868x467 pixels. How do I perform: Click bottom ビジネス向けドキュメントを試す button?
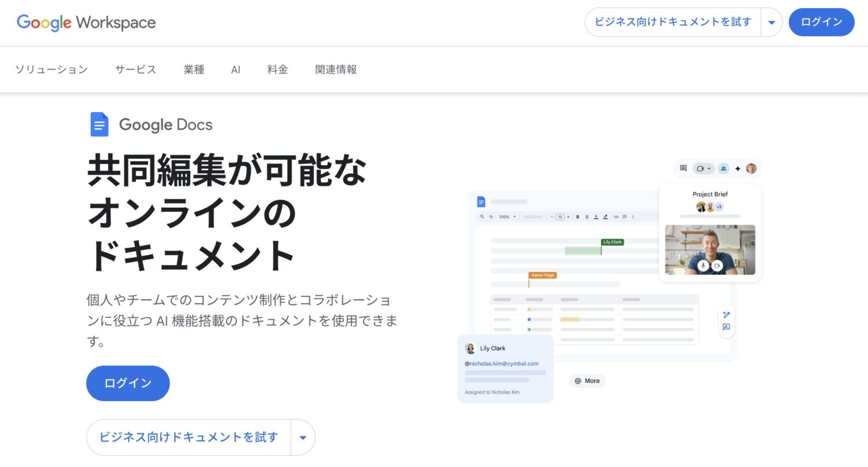point(189,437)
